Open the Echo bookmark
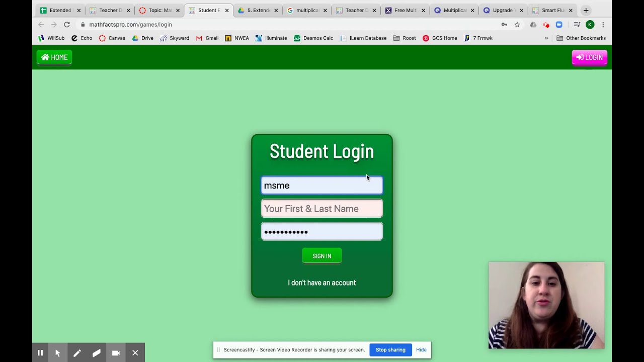Image resolution: width=644 pixels, height=362 pixels. click(x=82, y=38)
